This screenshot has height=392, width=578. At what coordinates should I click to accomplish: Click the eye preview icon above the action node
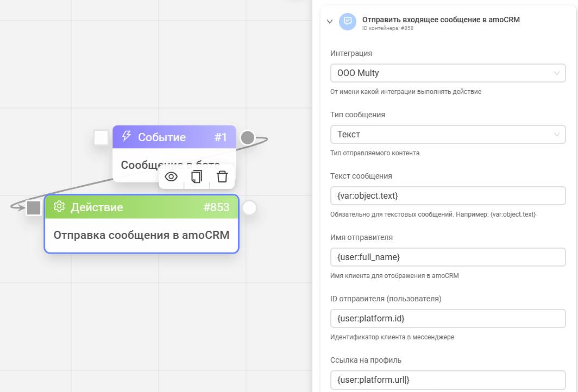pos(171,176)
